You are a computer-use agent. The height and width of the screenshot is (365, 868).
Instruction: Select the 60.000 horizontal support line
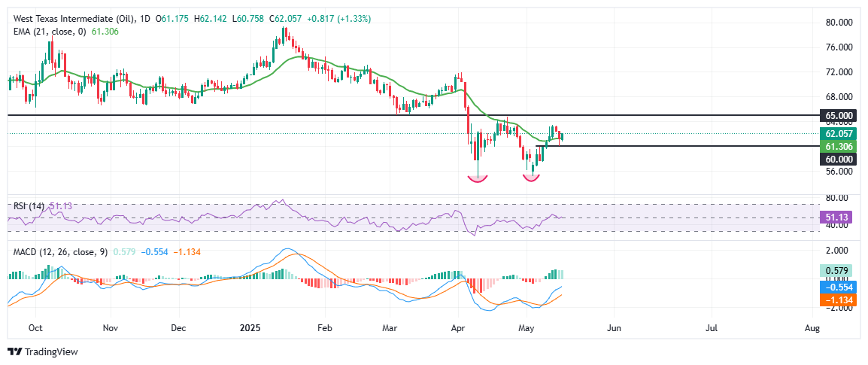pyautogui.click(x=677, y=146)
